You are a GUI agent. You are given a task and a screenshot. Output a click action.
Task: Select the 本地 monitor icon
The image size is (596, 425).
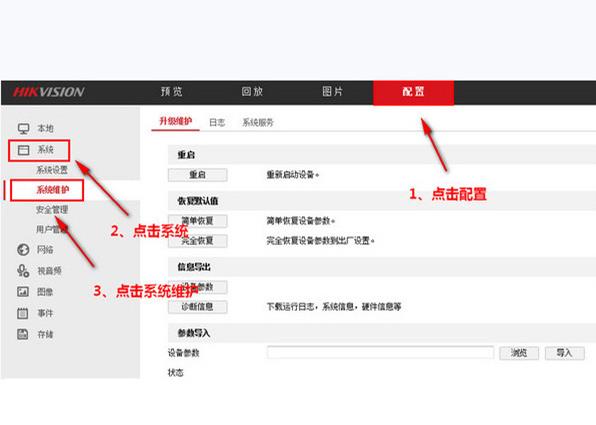pyautogui.click(x=24, y=129)
